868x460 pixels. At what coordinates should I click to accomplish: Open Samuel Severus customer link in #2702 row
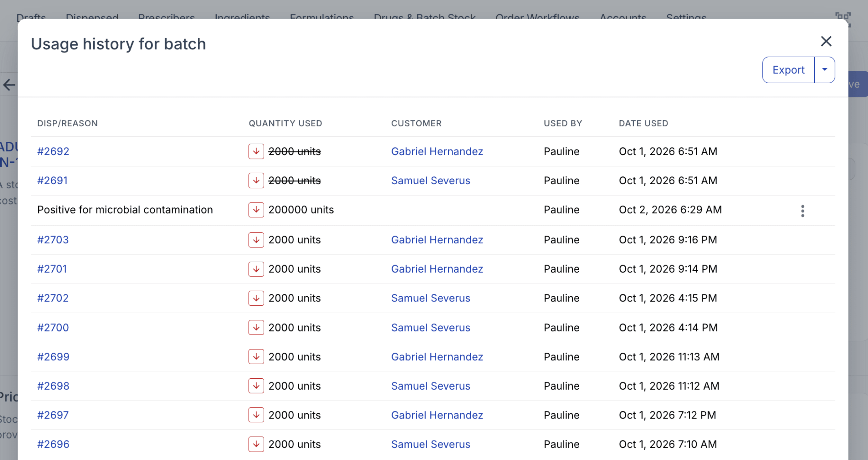tap(431, 298)
